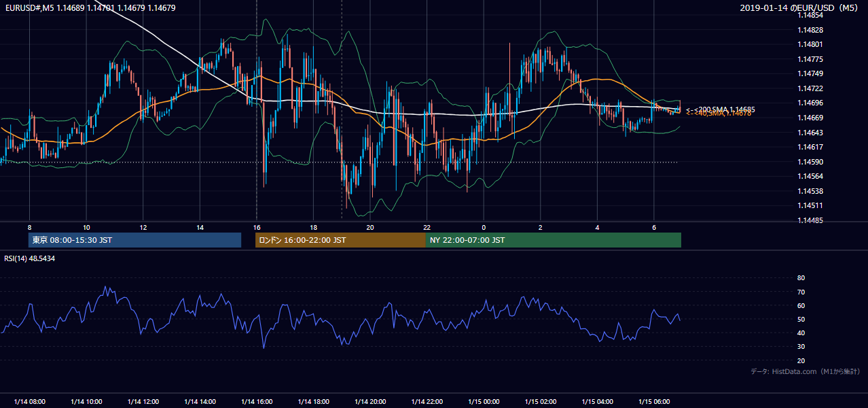This screenshot has height=408, width=868.
Task: Click price axis label 1.14749
Action: [811, 73]
